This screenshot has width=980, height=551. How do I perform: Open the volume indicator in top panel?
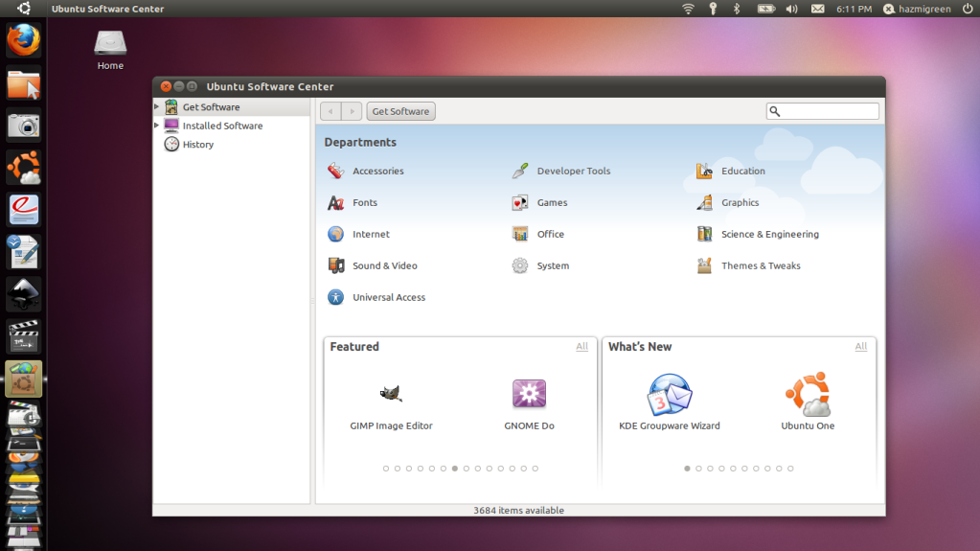(792, 9)
